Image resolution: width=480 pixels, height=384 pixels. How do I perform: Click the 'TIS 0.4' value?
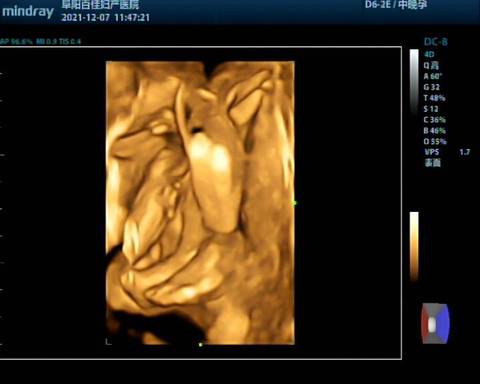coord(70,42)
